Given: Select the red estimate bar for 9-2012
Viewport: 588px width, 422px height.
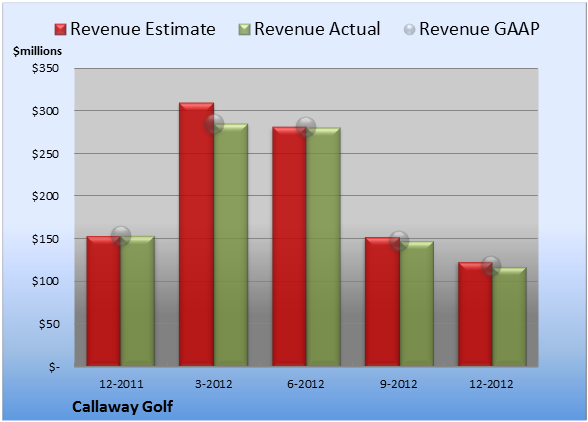Looking at the screenshot, I should tap(382, 302).
